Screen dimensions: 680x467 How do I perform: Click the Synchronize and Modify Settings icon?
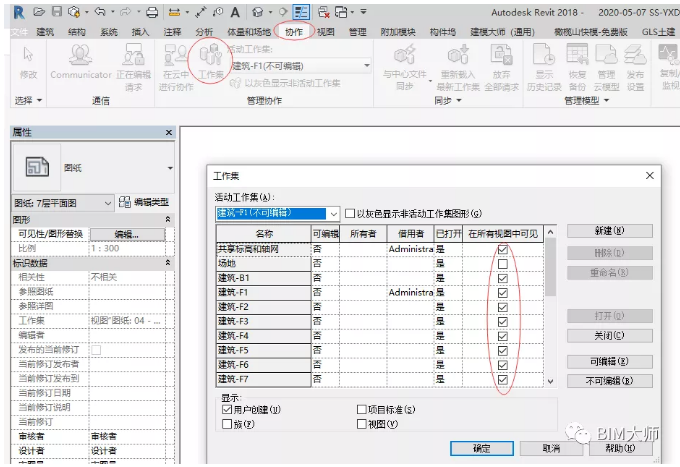point(74,12)
